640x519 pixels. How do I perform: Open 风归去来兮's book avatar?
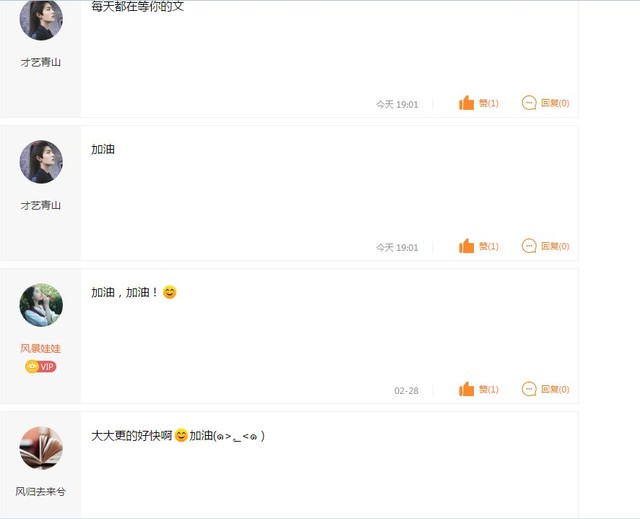pyautogui.click(x=41, y=448)
